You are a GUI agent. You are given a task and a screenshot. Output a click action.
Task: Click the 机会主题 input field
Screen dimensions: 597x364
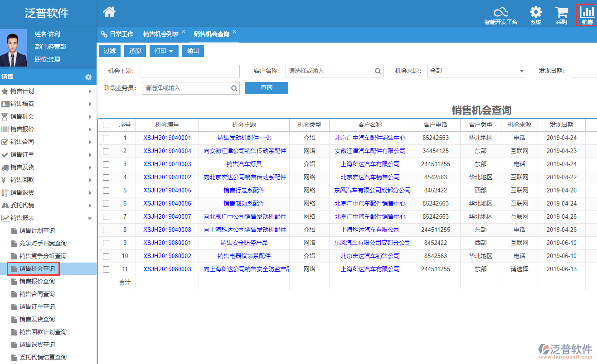coord(189,71)
